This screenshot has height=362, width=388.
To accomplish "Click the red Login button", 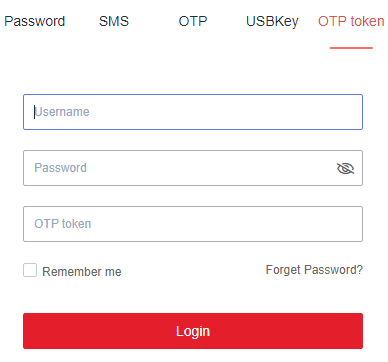I will coord(193,331).
